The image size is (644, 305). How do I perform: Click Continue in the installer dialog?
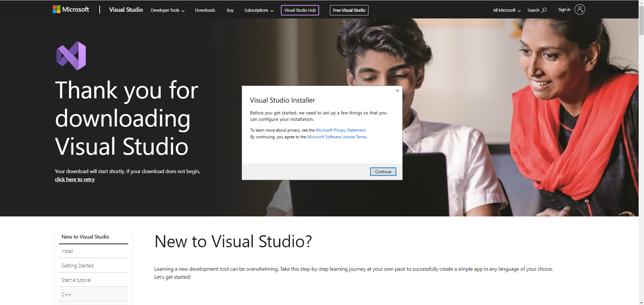pyautogui.click(x=383, y=172)
